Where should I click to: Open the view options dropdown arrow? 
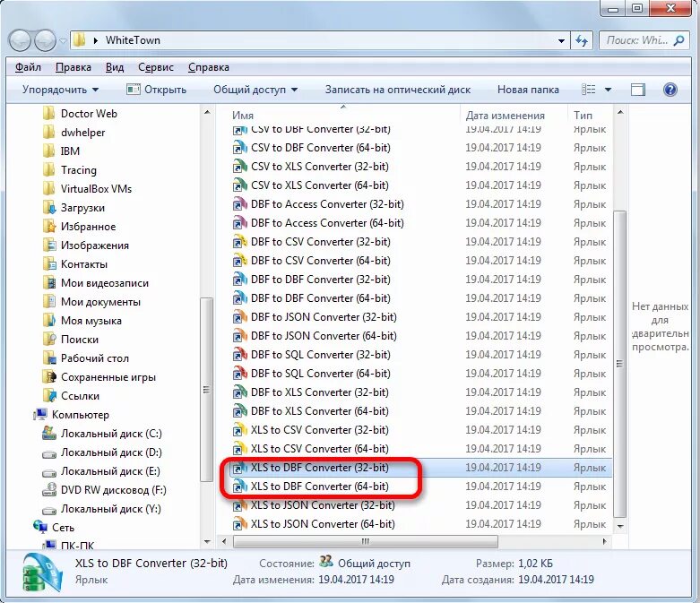click(x=608, y=90)
